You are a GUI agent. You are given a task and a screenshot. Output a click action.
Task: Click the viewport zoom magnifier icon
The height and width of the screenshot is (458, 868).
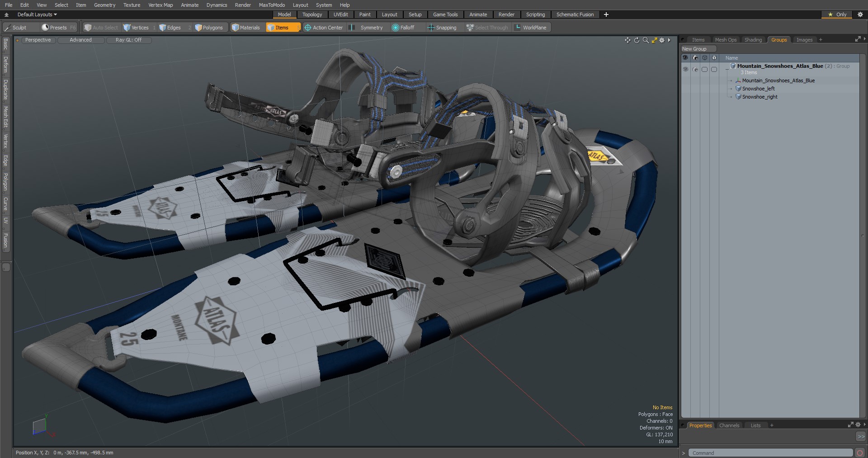tap(646, 40)
